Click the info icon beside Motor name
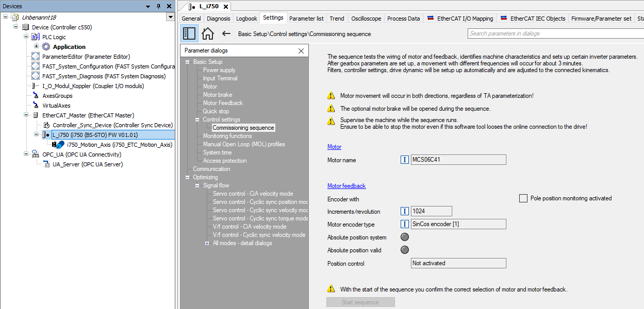Viewport: 644px width, 309px height. 405,160
